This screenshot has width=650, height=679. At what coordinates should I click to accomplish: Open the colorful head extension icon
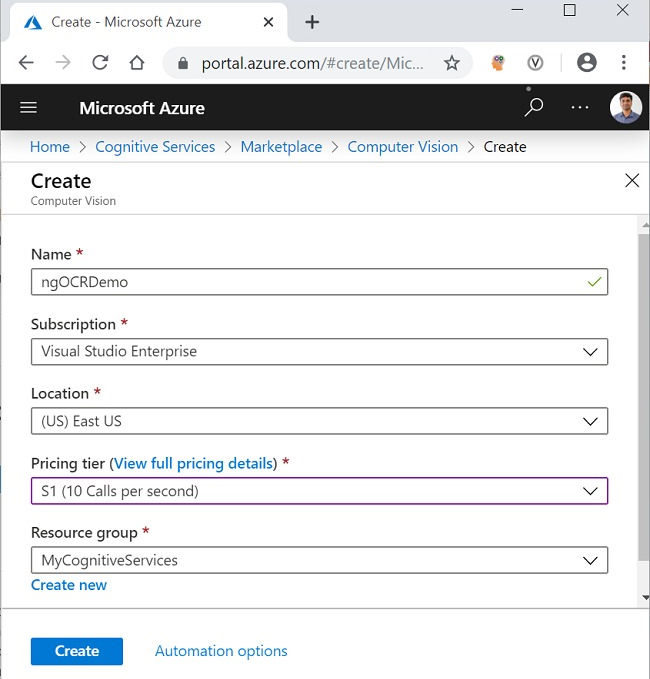coord(498,63)
